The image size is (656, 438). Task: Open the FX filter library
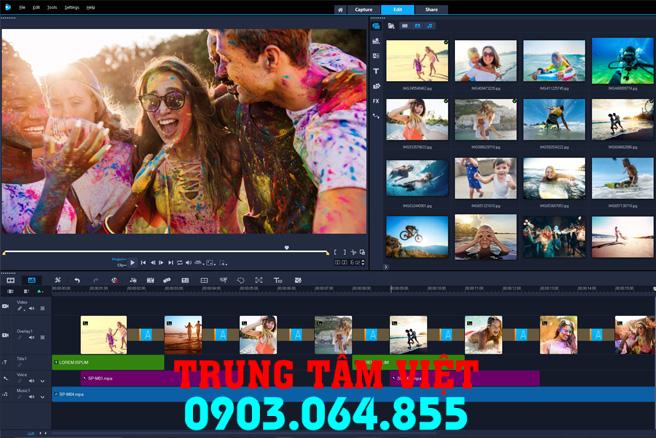(x=376, y=101)
